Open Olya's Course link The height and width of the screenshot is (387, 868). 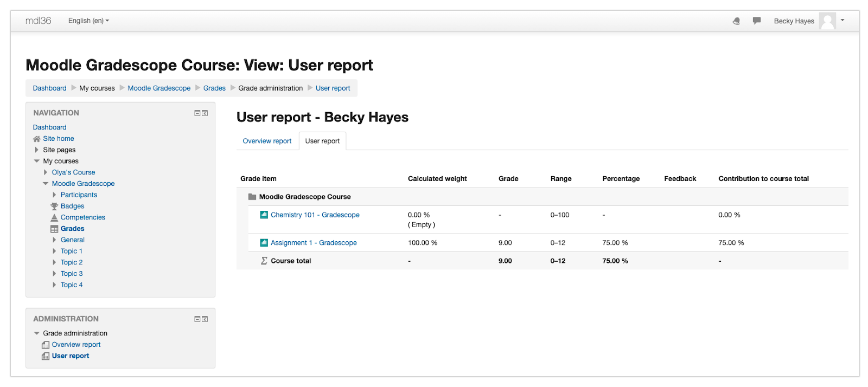point(73,172)
